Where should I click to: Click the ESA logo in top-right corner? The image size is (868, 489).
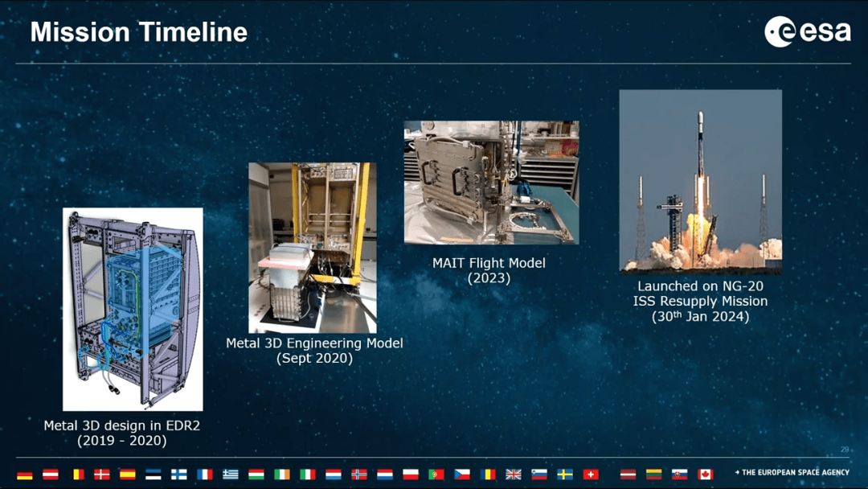point(807,32)
